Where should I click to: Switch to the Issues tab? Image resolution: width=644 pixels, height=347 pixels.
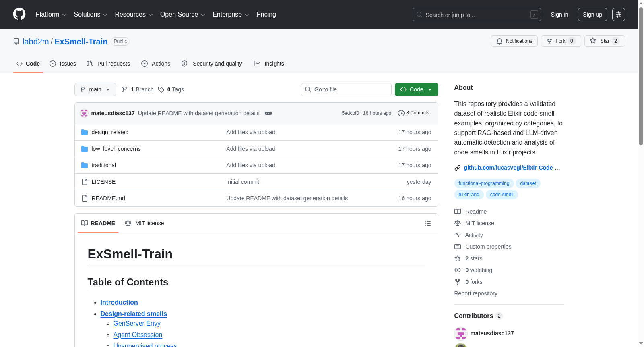coord(63,64)
